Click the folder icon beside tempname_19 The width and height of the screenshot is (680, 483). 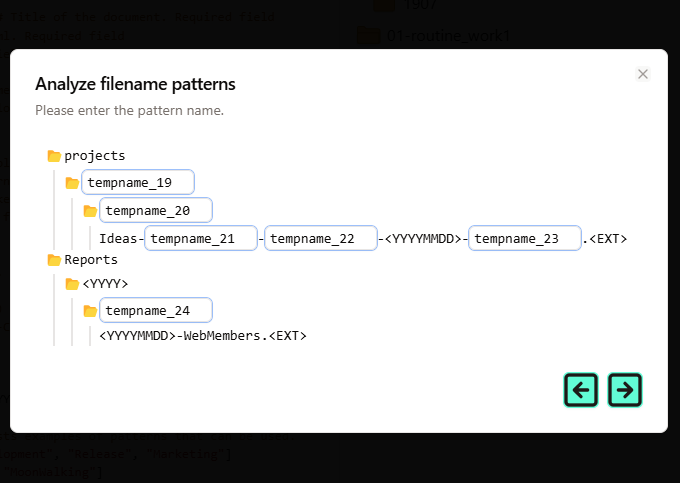point(72,183)
